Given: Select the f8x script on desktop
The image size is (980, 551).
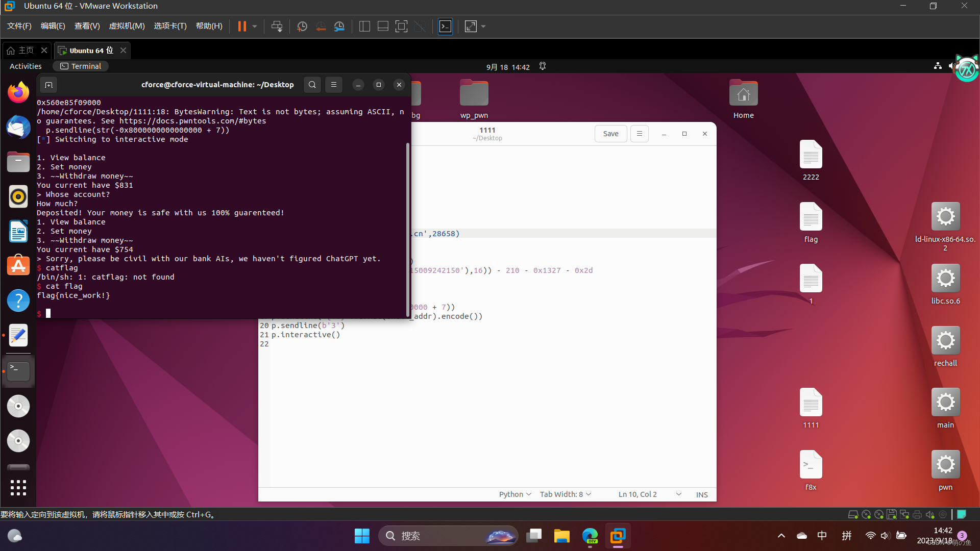Looking at the screenshot, I should click(x=811, y=471).
